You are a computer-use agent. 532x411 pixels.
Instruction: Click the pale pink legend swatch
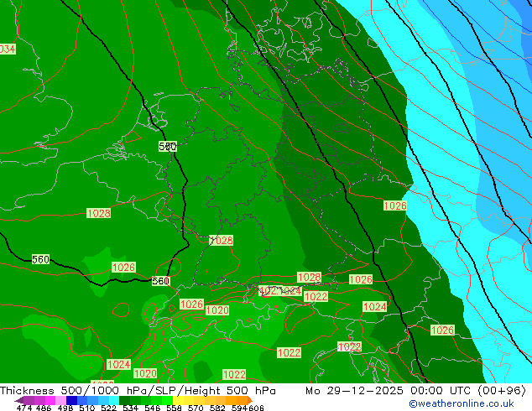(x=60, y=400)
